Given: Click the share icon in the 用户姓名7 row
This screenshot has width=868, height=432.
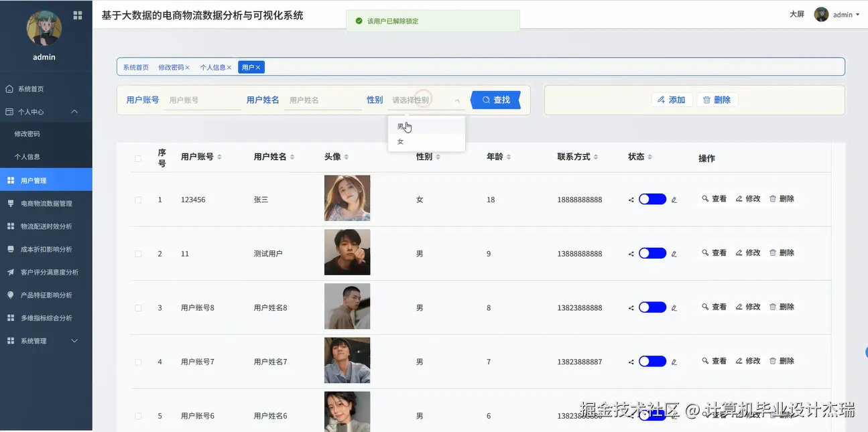Looking at the screenshot, I should pyautogui.click(x=631, y=362).
